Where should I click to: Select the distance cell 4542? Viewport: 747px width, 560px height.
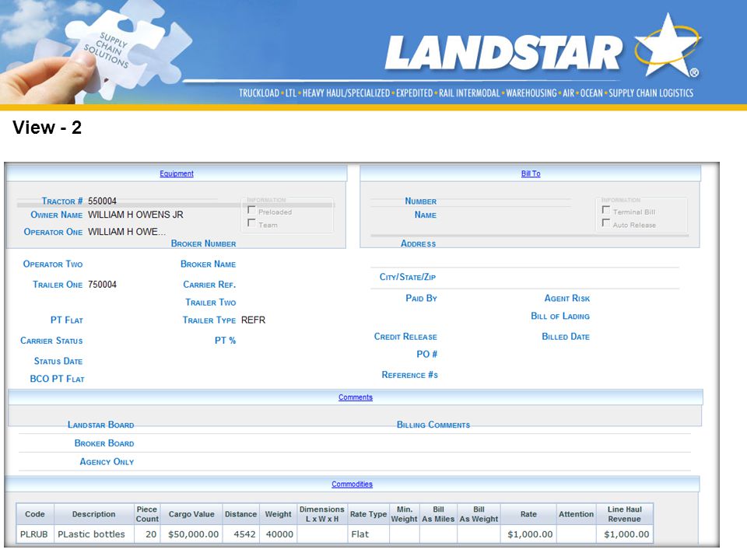click(x=240, y=534)
